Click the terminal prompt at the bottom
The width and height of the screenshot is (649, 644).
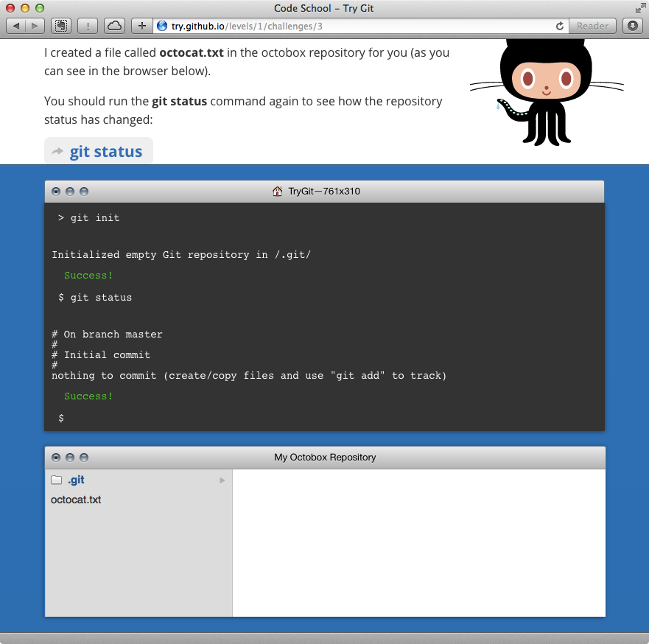(x=61, y=418)
